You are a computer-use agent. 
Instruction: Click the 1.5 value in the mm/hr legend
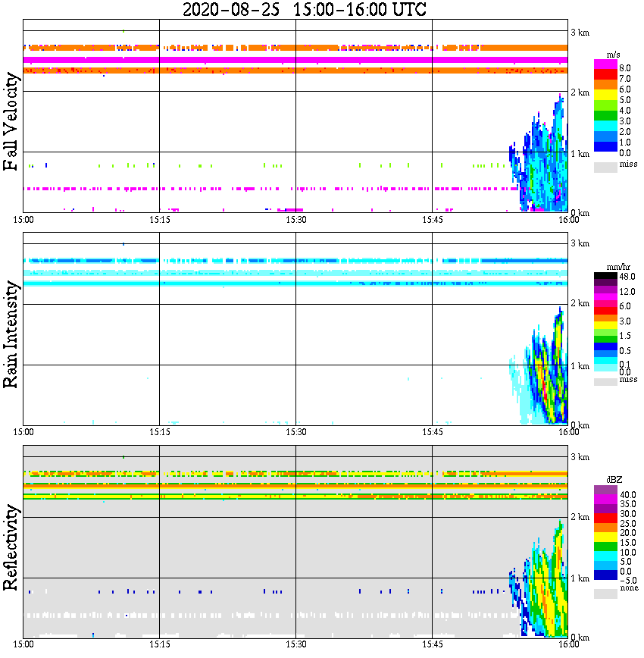click(625, 336)
